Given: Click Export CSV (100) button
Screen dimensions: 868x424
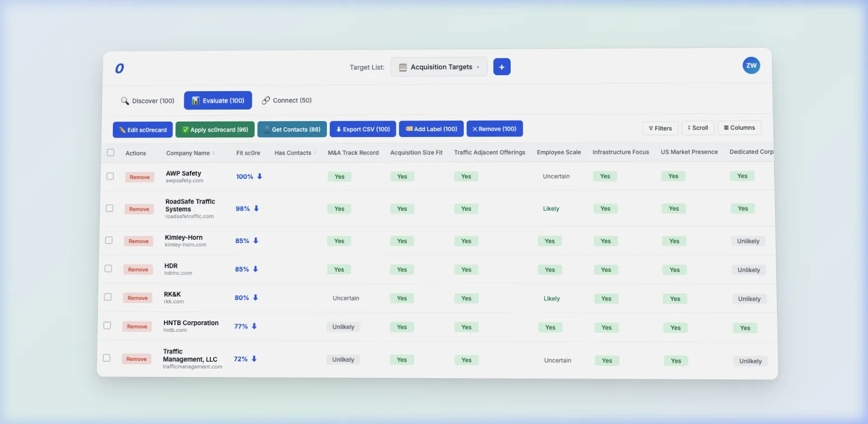Looking at the screenshot, I should click(363, 129).
